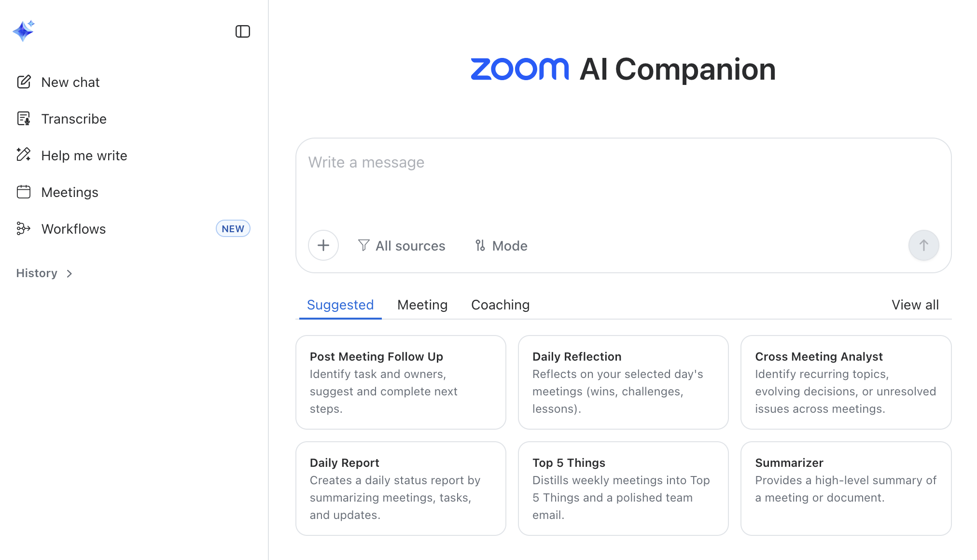
Task: Click the Workflows icon in sidebar
Action: click(x=24, y=229)
